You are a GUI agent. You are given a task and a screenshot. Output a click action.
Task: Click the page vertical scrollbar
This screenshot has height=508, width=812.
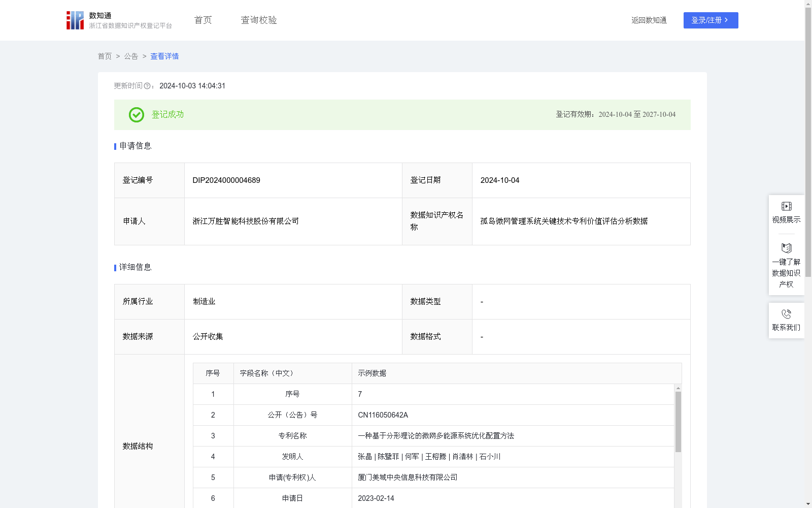[808, 142]
